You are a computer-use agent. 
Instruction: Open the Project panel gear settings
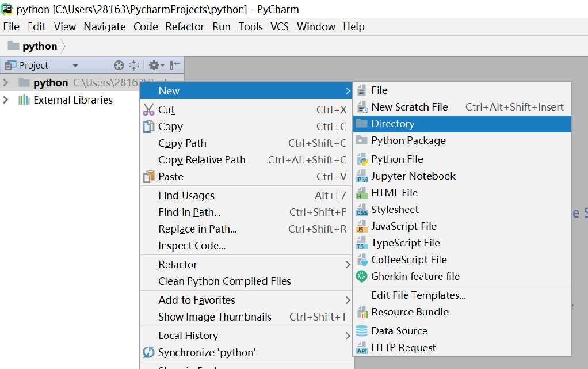tap(154, 65)
